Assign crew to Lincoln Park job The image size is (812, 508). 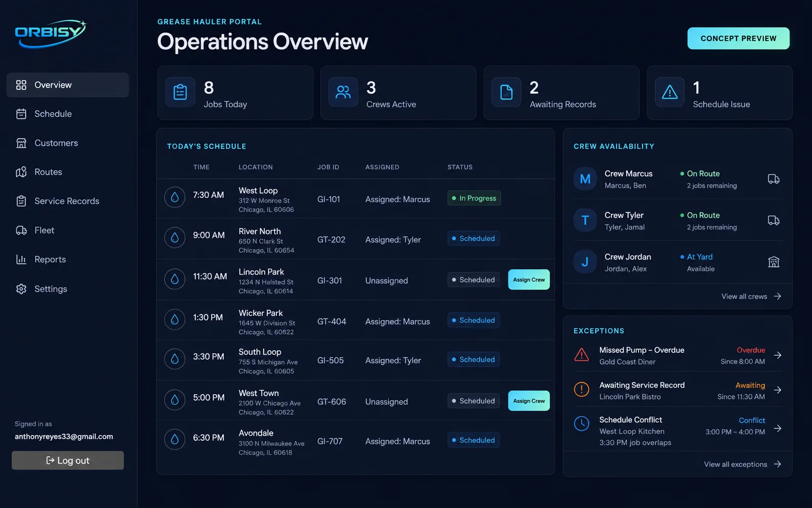(x=529, y=280)
